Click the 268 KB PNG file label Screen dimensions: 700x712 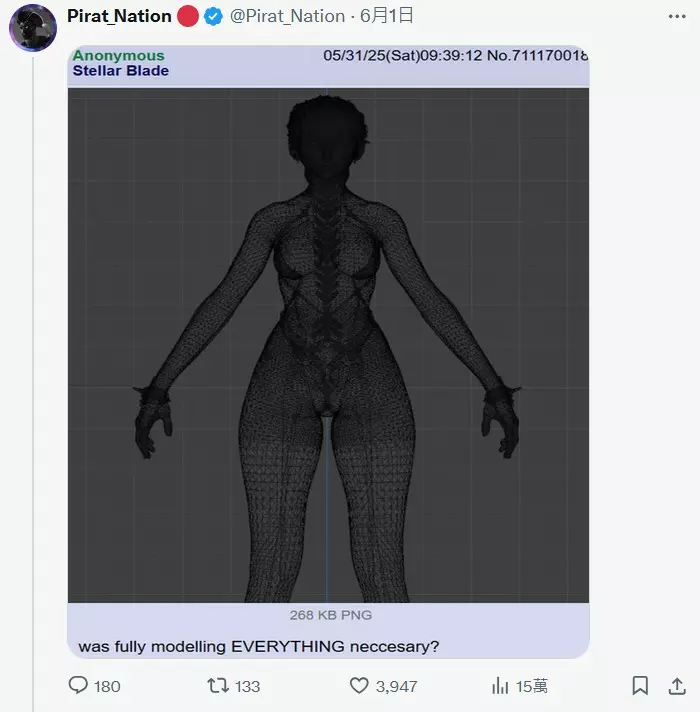click(330, 615)
